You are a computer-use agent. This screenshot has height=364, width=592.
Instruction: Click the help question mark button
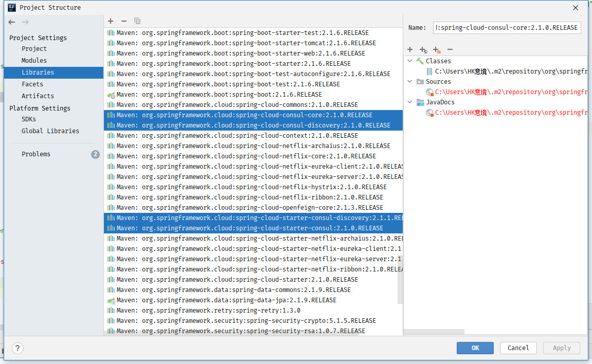pyautogui.click(x=17, y=348)
